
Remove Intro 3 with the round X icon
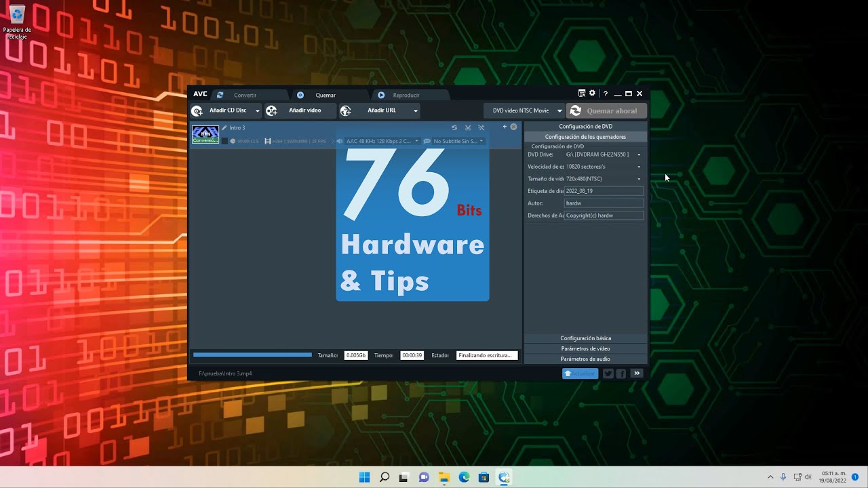[x=513, y=127]
